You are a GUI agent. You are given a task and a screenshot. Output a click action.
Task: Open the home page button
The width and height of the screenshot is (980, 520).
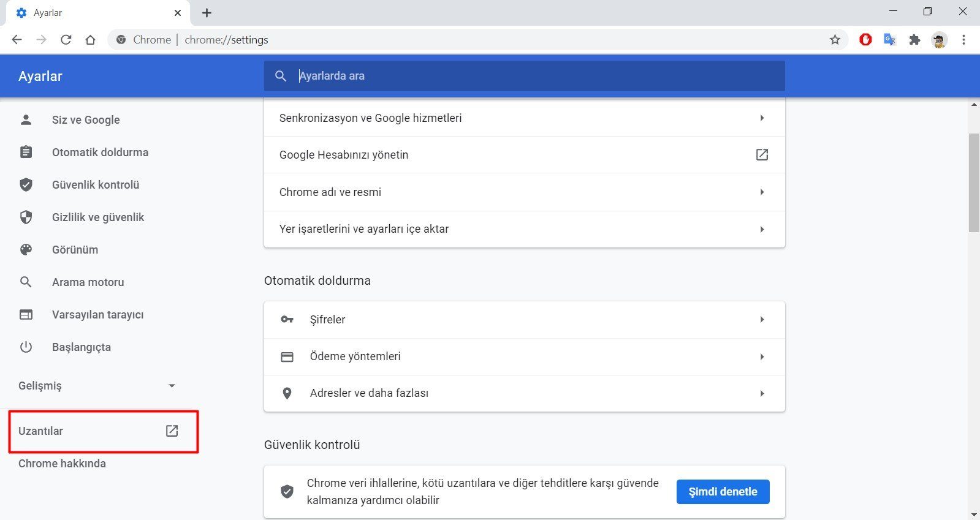(x=90, y=40)
